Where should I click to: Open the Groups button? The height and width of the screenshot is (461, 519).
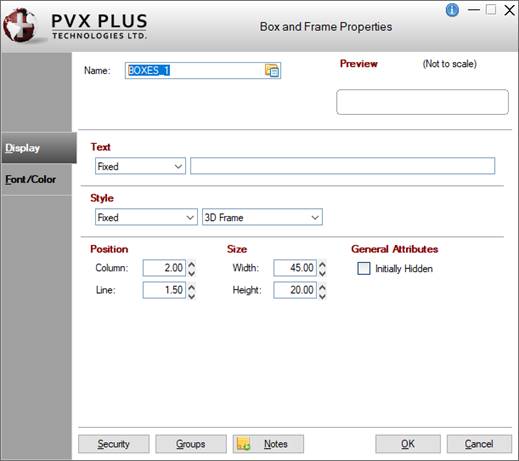(191, 444)
